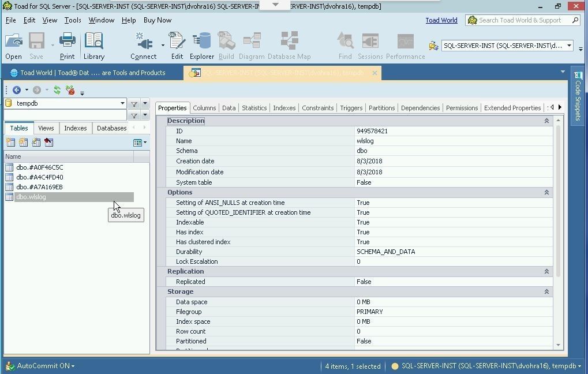Collapse the Description section

(546, 121)
